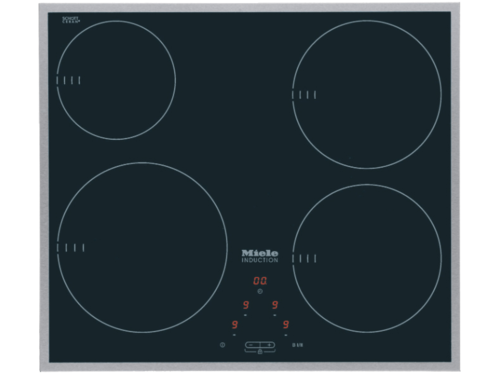Select upper-left power level 9 display

(246, 305)
